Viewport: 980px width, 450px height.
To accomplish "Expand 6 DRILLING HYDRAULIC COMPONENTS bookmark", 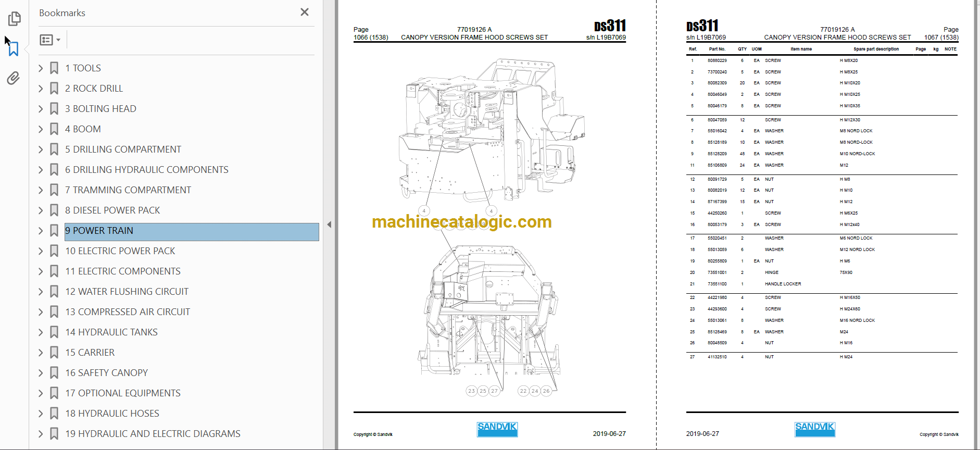I will coord(41,170).
